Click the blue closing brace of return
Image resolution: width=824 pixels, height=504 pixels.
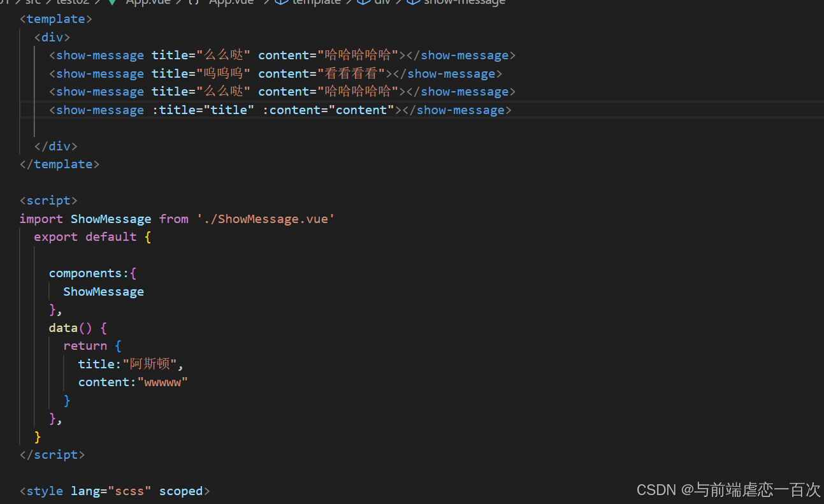67,401
